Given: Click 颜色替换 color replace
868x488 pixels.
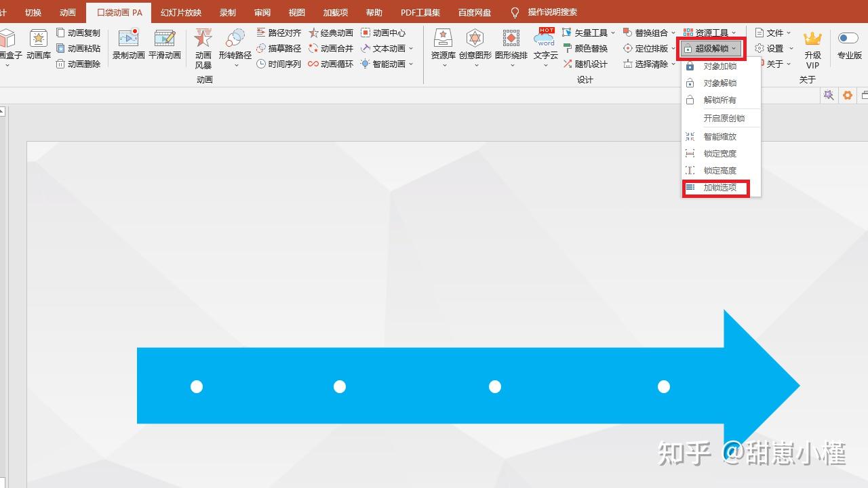Looking at the screenshot, I should [x=585, y=48].
